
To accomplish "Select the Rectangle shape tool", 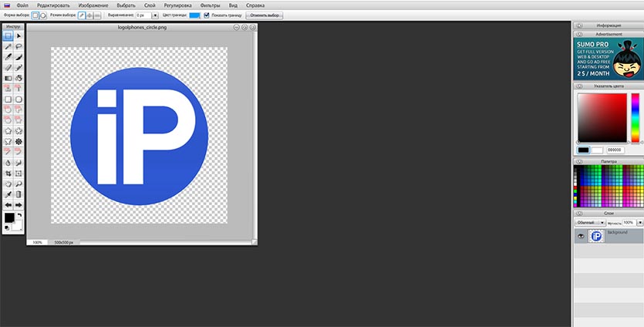I will [8, 99].
